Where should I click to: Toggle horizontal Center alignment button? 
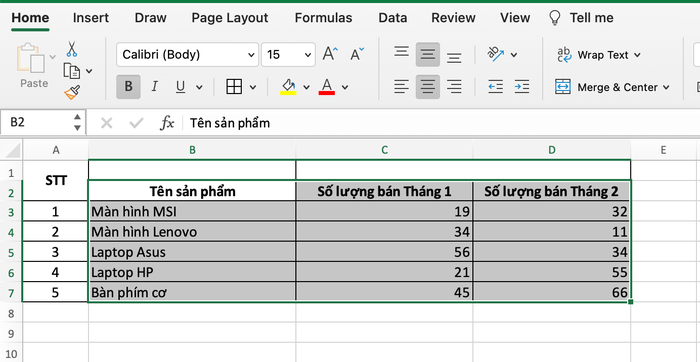coord(428,87)
